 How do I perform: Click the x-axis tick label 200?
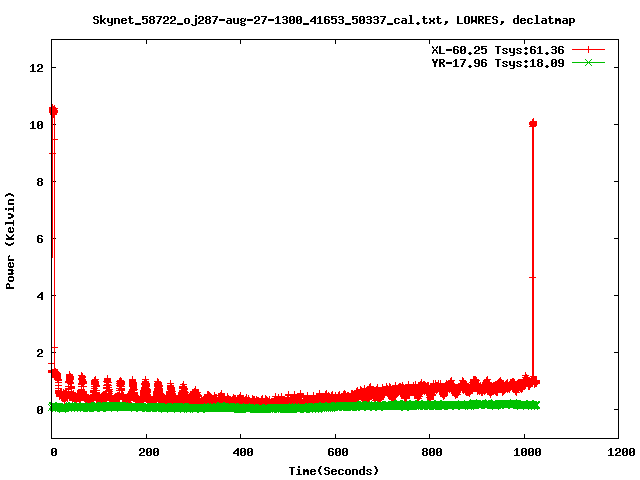click(x=149, y=452)
